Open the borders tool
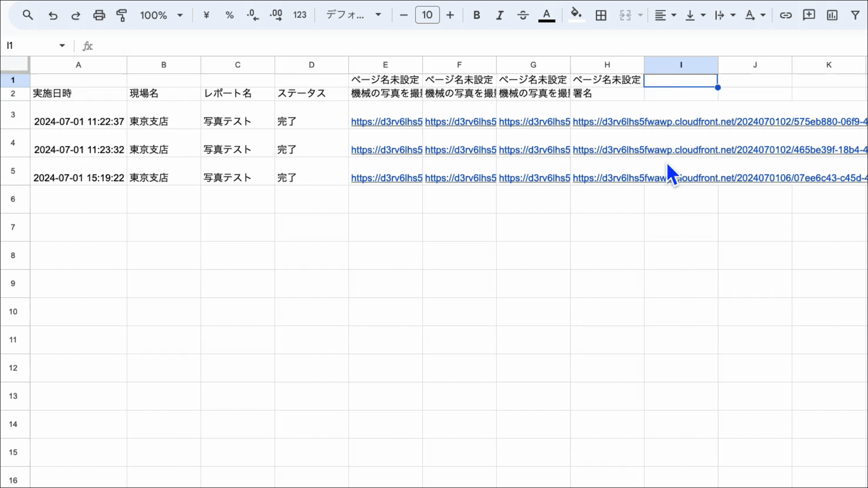This screenshot has width=868, height=488. coord(601,15)
